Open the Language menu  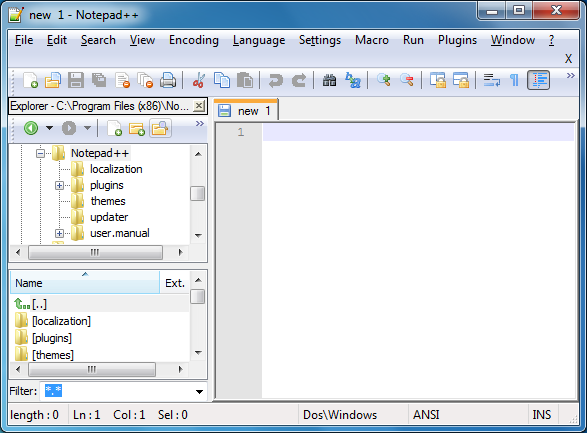click(x=259, y=40)
